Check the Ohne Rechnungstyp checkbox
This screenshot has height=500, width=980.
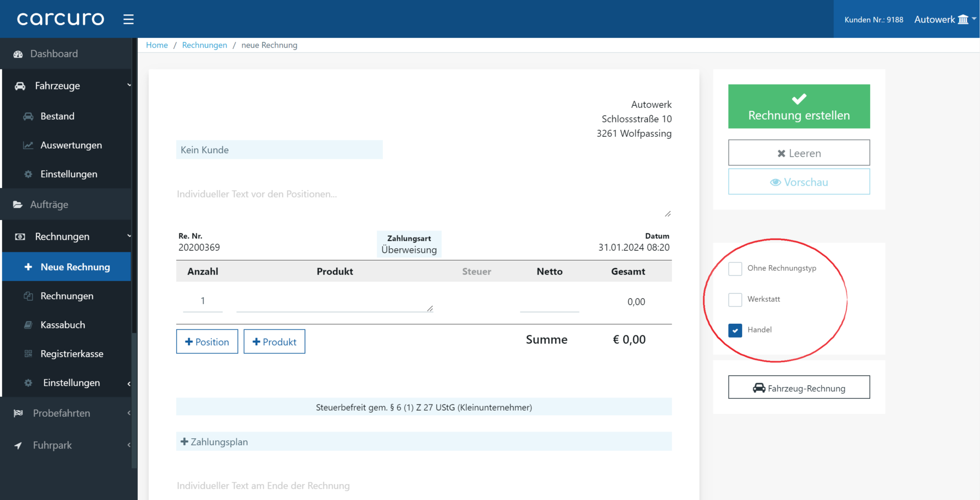coord(735,269)
